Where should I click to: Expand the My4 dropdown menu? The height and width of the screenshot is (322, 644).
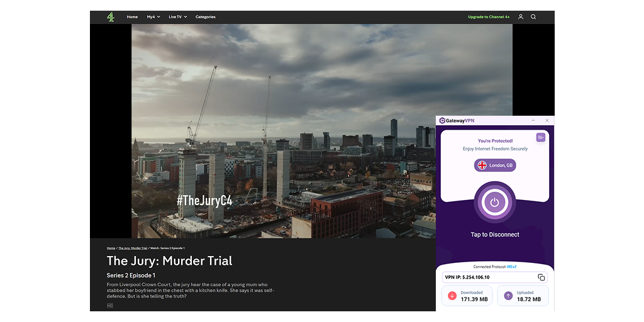[153, 17]
